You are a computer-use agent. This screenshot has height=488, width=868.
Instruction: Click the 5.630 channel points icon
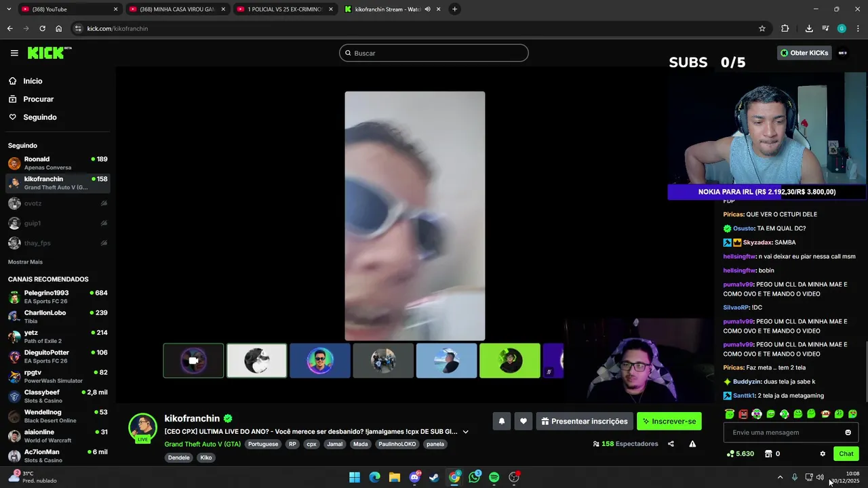point(730,453)
